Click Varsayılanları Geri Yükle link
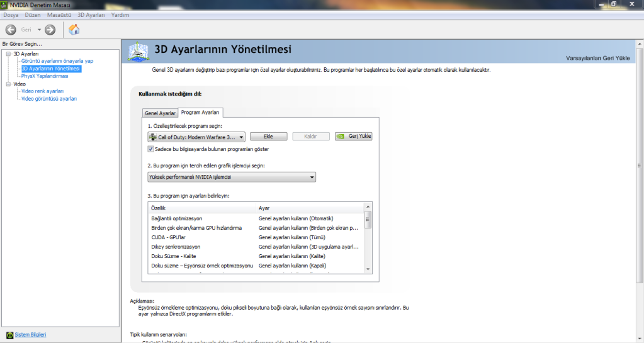 (x=597, y=58)
